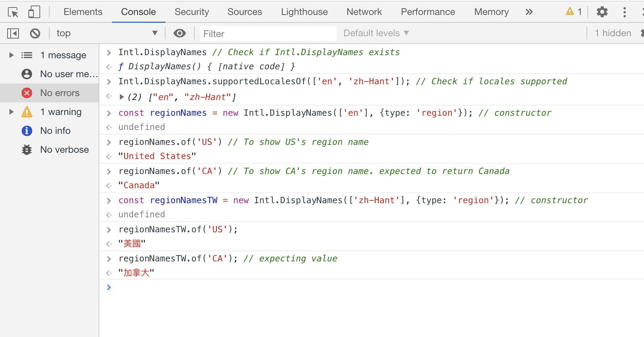Select the No verbose sidebar filter
The height and width of the screenshot is (337, 644).
[x=64, y=150]
